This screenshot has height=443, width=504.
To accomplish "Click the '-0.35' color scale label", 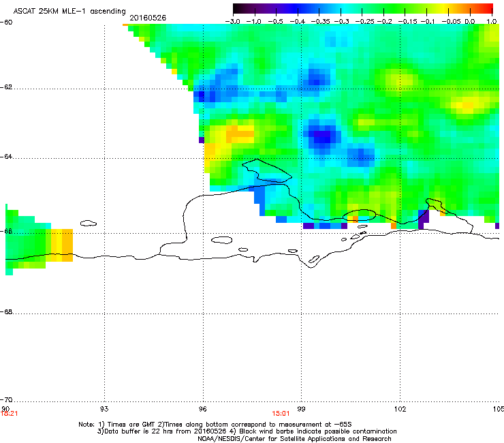I will pyautogui.click(x=320, y=22).
